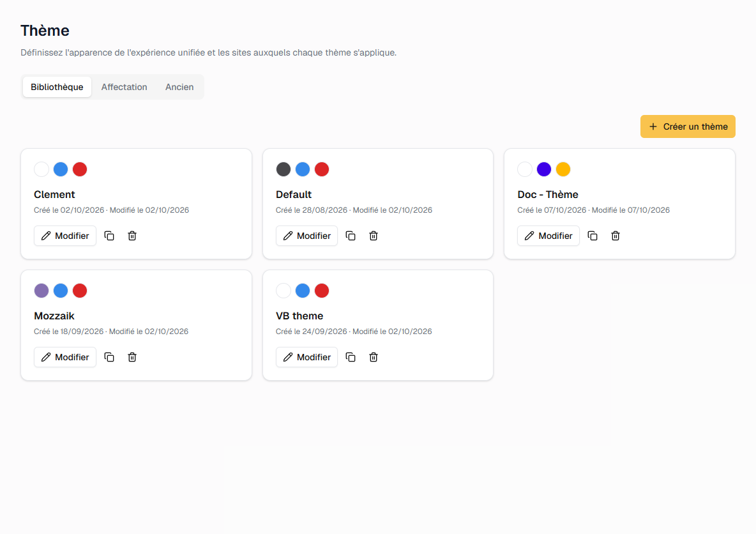Duplicate the Default theme
The width and height of the screenshot is (756, 534).
(x=351, y=236)
